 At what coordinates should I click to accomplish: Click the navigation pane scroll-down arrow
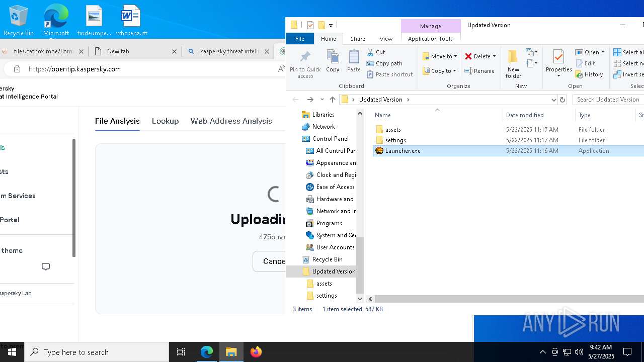pos(360,299)
